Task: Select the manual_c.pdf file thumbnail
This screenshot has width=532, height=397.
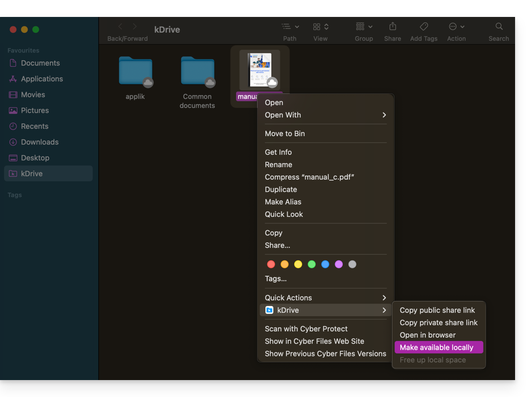Action: pos(259,70)
